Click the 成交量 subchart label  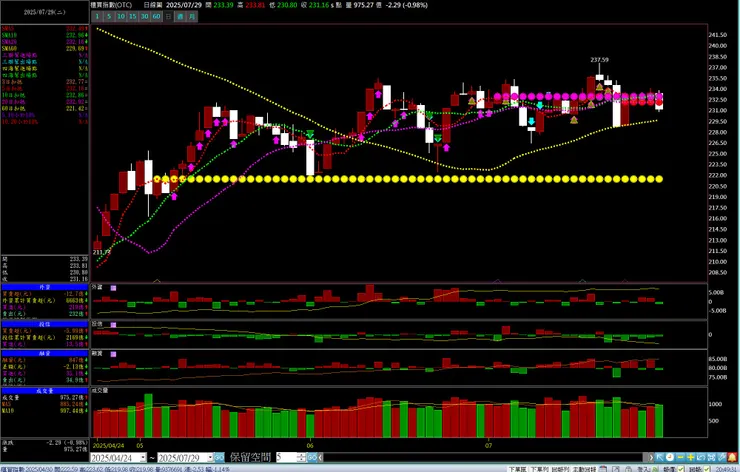(x=100, y=391)
